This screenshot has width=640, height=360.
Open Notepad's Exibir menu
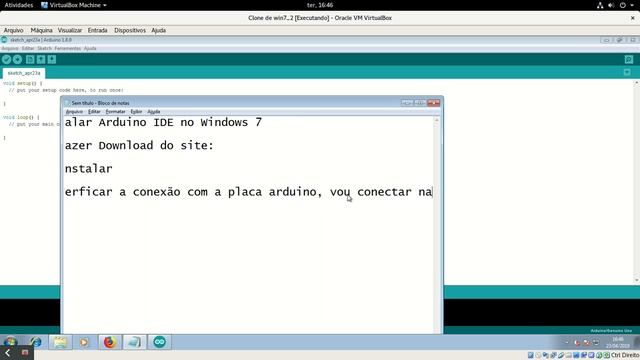click(x=136, y=111)
